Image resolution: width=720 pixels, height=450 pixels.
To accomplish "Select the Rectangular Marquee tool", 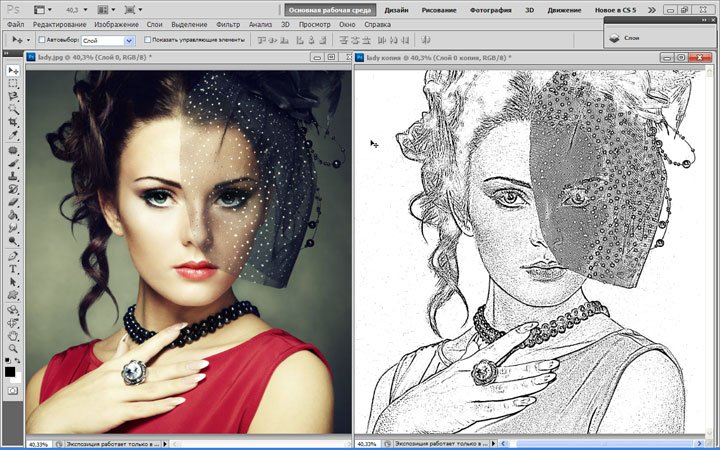I will pos(13,84).
